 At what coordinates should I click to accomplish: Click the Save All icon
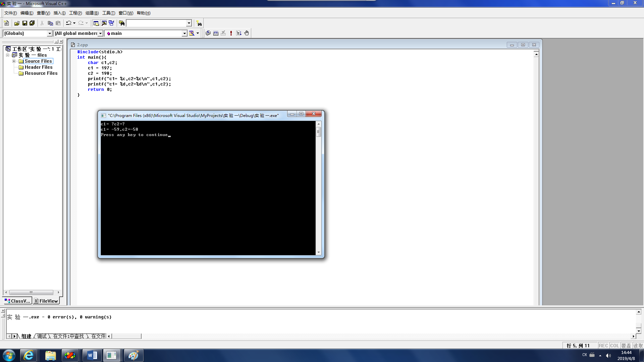[32, 23]
